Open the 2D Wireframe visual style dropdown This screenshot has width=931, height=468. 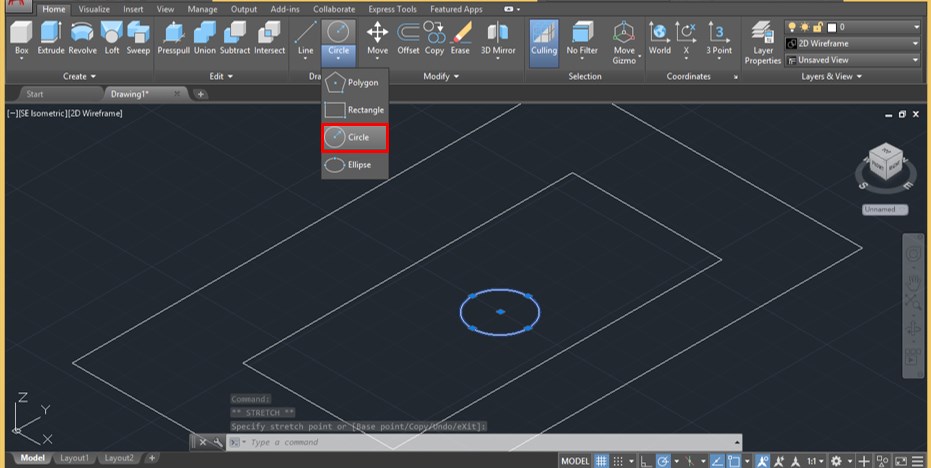[x=853, y=44]
